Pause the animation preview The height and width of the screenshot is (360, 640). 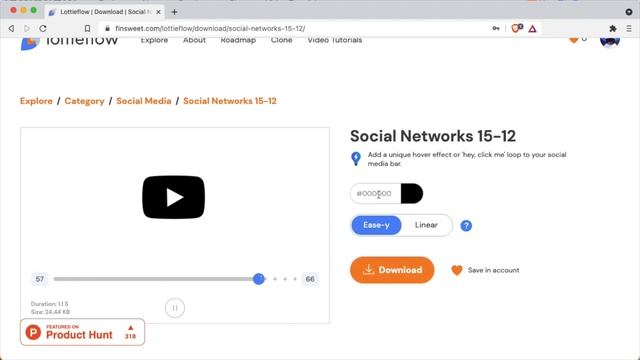(x=175, y=308)
